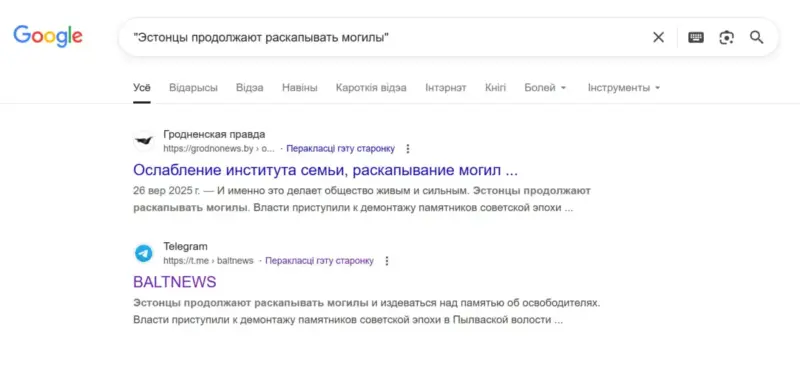
Task: Expand the Болей dropdown menu
Action: tap(545, 88)
